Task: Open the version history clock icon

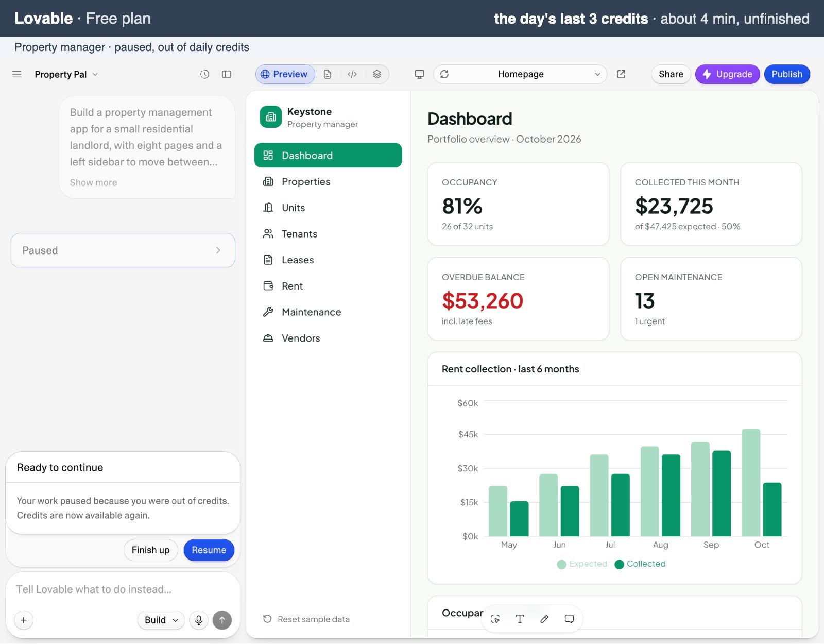Action: point(204,74)
